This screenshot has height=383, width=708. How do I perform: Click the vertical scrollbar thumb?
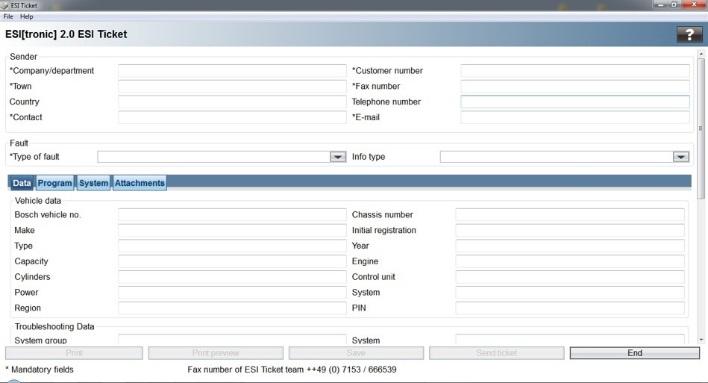[x=701, y=128]
